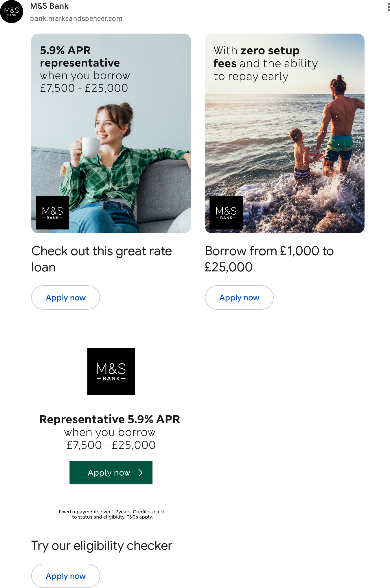Click Check out this great rate loan headline
Screen dimensions: 390x588
102,259
